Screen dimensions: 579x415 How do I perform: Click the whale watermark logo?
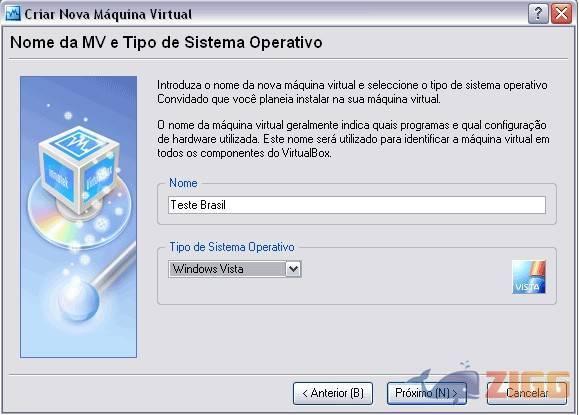pyautogui.click(x=445, y=382)
